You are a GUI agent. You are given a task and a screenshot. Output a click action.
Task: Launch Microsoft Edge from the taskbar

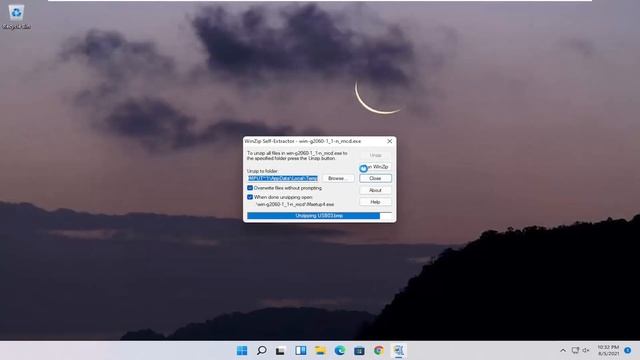tap(340, 351)
